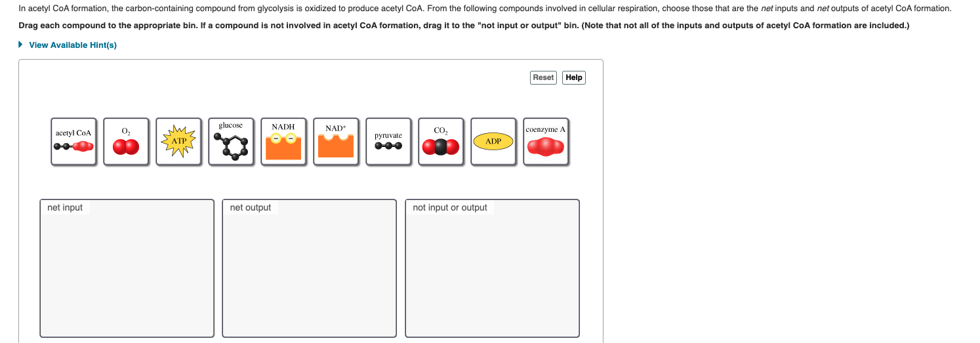980x343 pixels.
Task: Select the yellow ADP oval tile
Action: 493,141
